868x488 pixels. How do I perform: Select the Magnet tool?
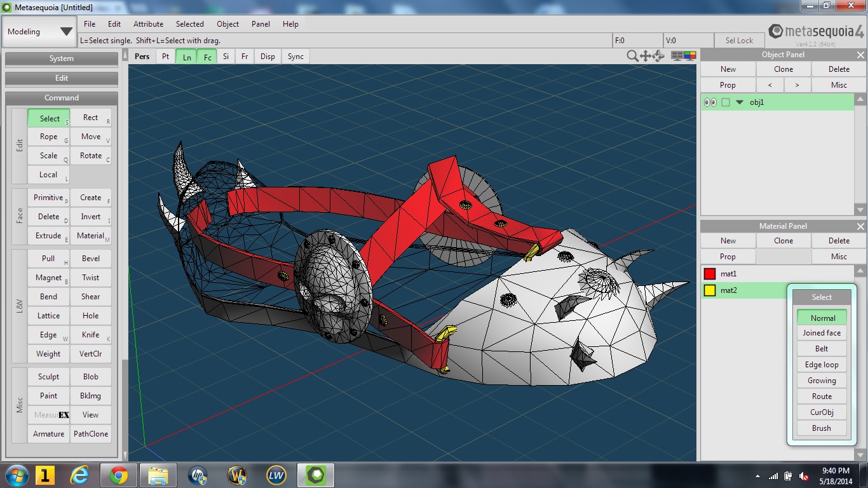[x=48, y=278]
